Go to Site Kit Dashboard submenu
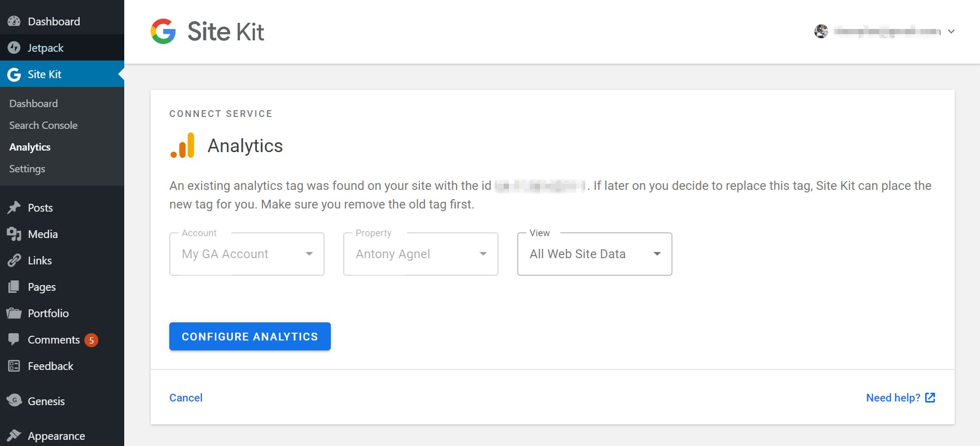Screen dimensions: 980x446 pos(34,103)
